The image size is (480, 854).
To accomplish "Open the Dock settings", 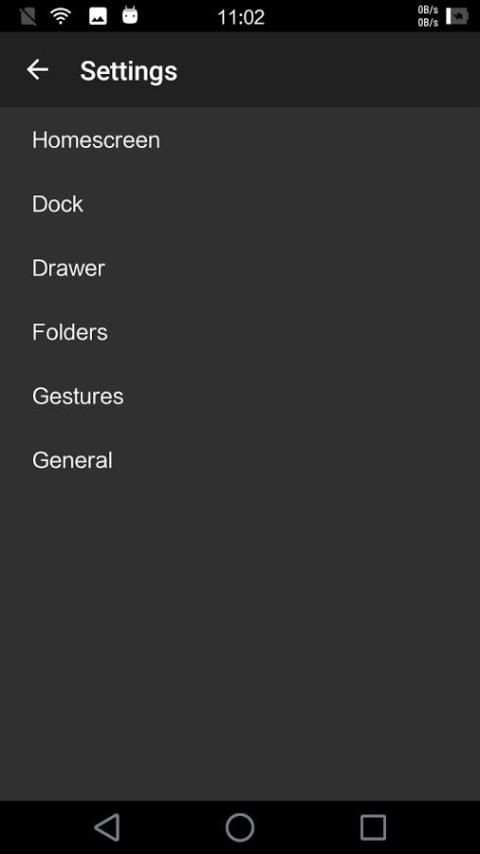I will point(240,204).
